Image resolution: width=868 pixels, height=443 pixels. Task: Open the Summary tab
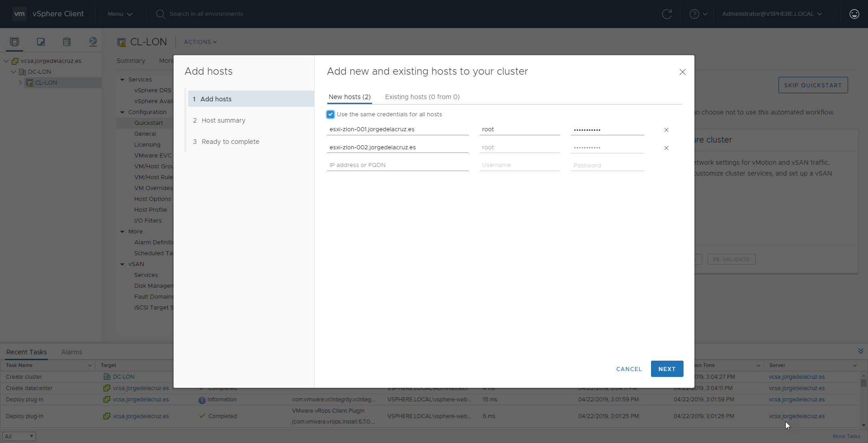[131, 61]
